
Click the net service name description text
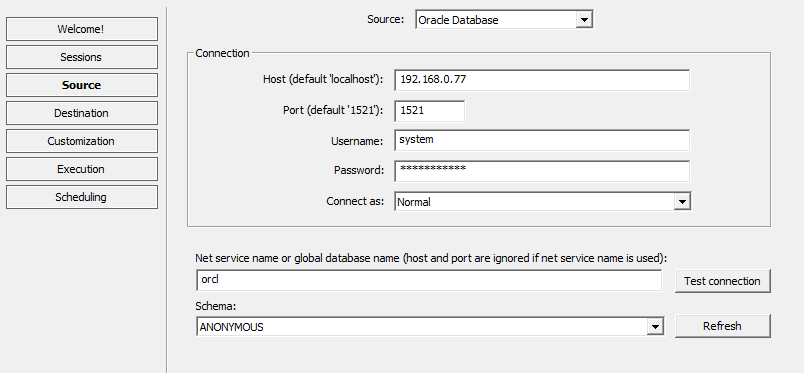point(431,258)
